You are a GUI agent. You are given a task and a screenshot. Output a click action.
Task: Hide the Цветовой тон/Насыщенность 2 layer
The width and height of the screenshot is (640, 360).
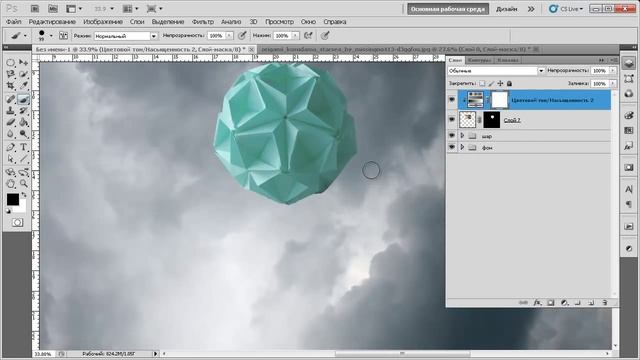(452, 100)
